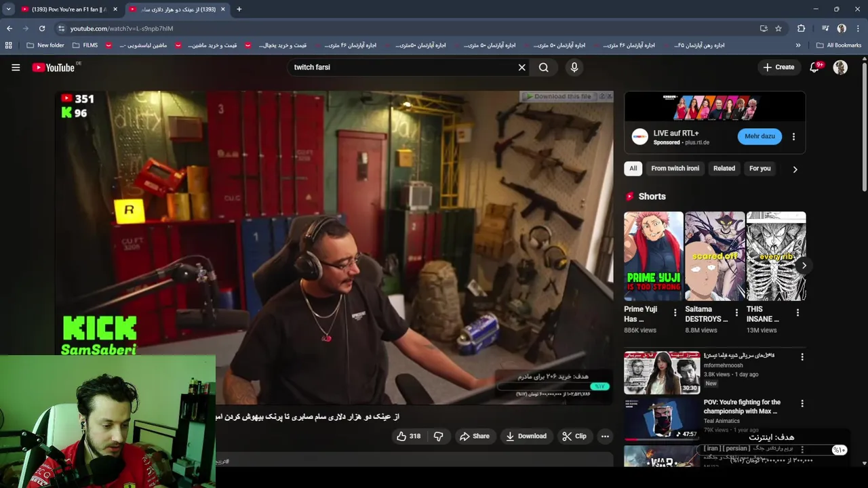The height and width of the screenshot is (488, 868).
Task: Open options for THIS INSANE short
Action: (x=797, y=312)
